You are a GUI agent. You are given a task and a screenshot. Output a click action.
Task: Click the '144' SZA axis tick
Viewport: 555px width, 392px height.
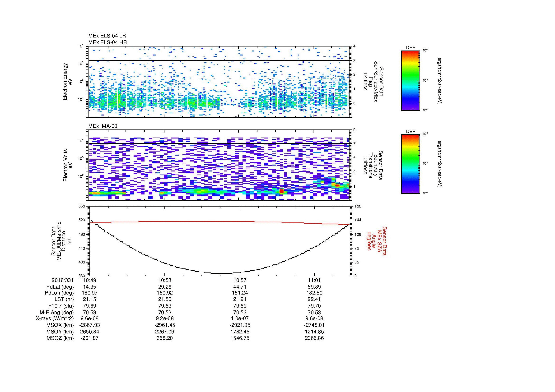coord(358,220)
